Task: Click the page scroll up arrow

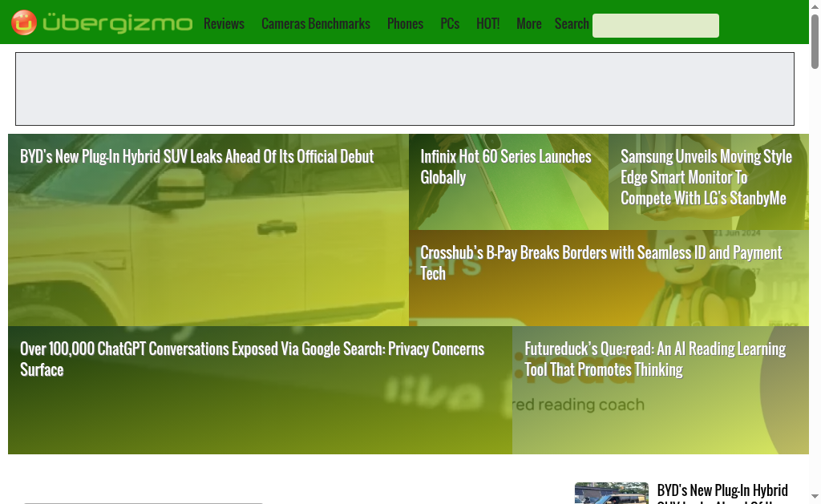Action: 815,6
